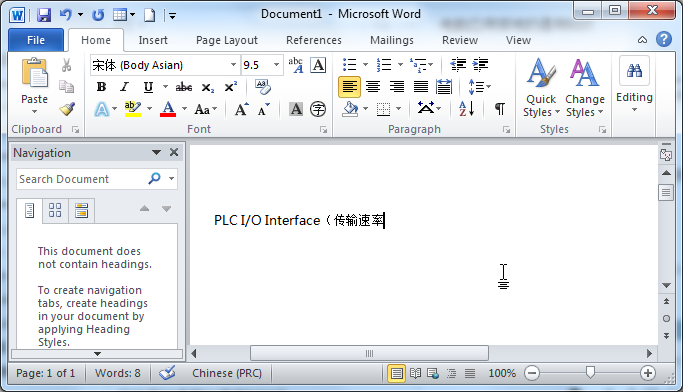
Task: Expand the Paste options arrow
Action: pyautogui.click(x=34, y=112)
